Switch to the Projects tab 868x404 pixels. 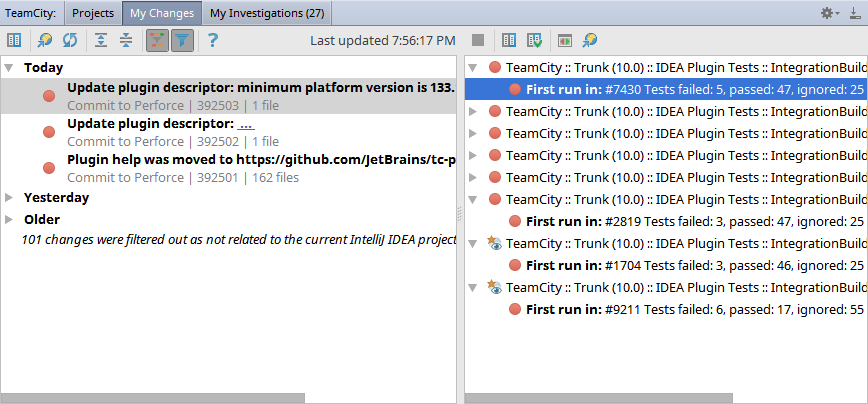tap(93, 13)
